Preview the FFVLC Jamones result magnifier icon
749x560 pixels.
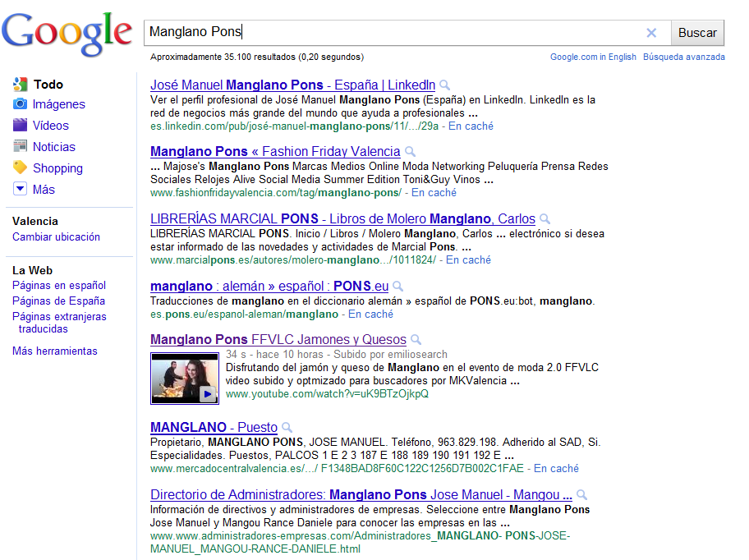tap(416, 340)
